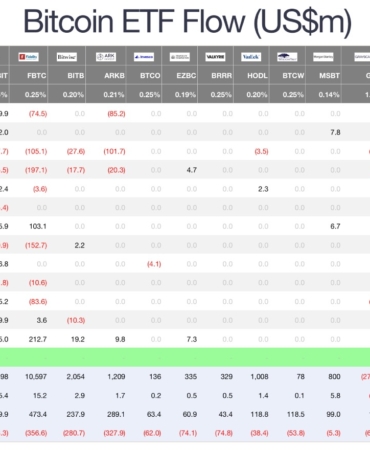Select the (83.6) FBTC cell
Screen dimensions: 370x450
point(38,302)
